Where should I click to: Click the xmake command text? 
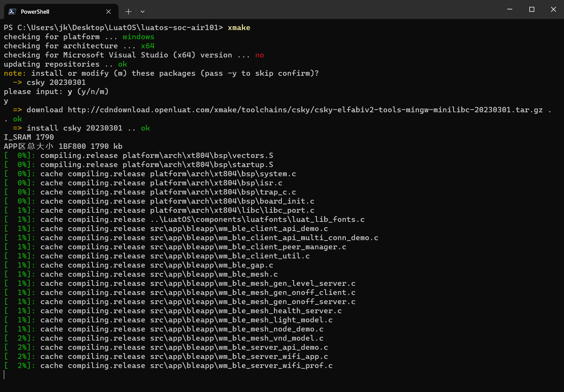click(239, 27)
